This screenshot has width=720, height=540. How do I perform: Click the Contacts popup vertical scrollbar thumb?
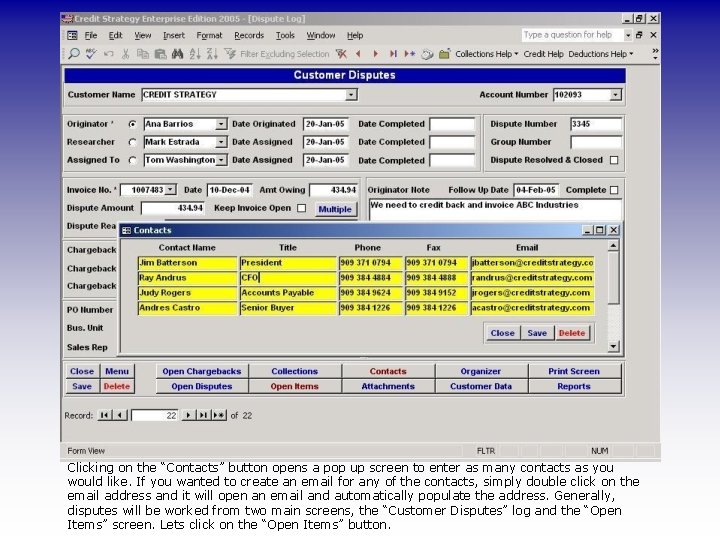(x=613, y=278)
